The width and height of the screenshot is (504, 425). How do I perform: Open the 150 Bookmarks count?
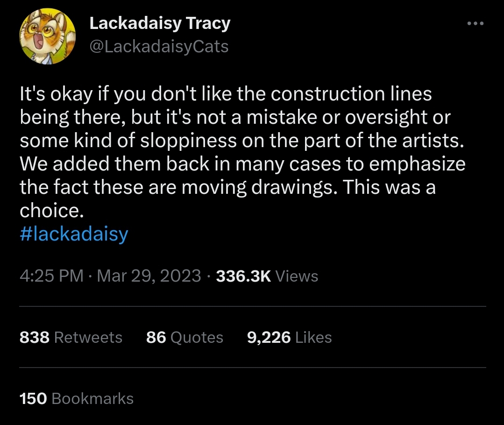77,399
